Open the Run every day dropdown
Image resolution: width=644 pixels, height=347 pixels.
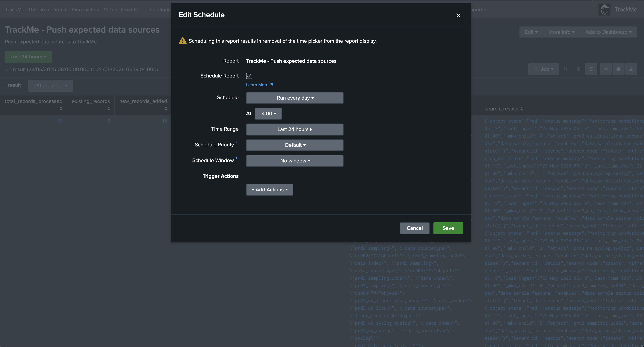pyautogui.click(x=294, y=98)
